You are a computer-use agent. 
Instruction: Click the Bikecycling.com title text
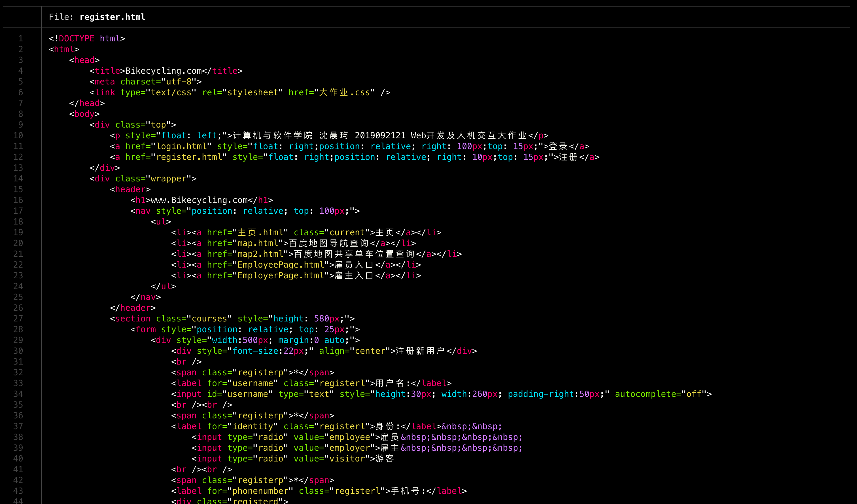pyautogui.click(x=163, y=71)
